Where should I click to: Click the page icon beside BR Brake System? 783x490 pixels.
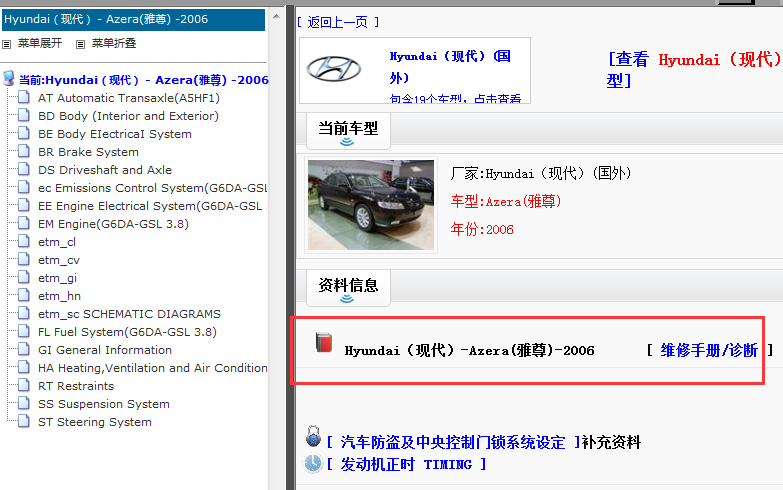pos(23,151)
